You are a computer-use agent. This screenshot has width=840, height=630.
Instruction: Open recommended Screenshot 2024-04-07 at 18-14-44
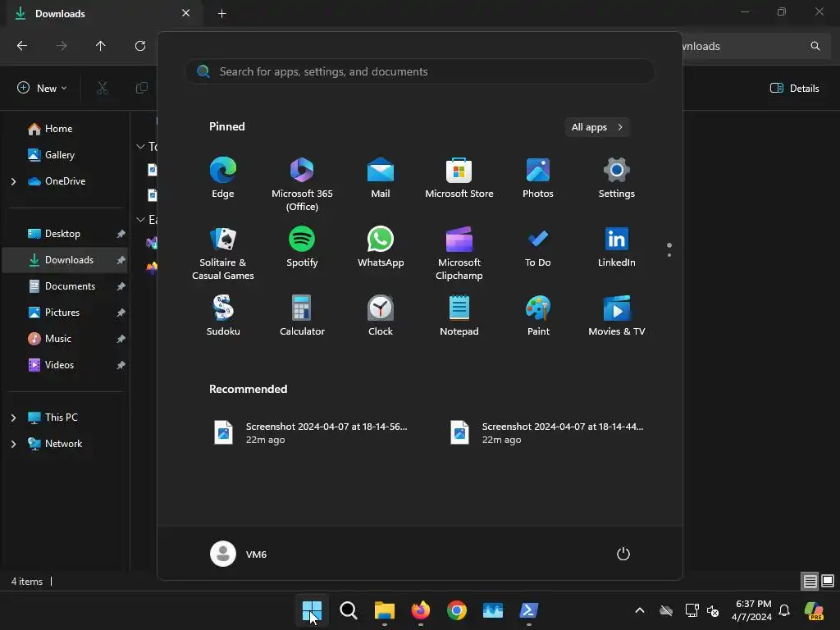pos(547,433)
